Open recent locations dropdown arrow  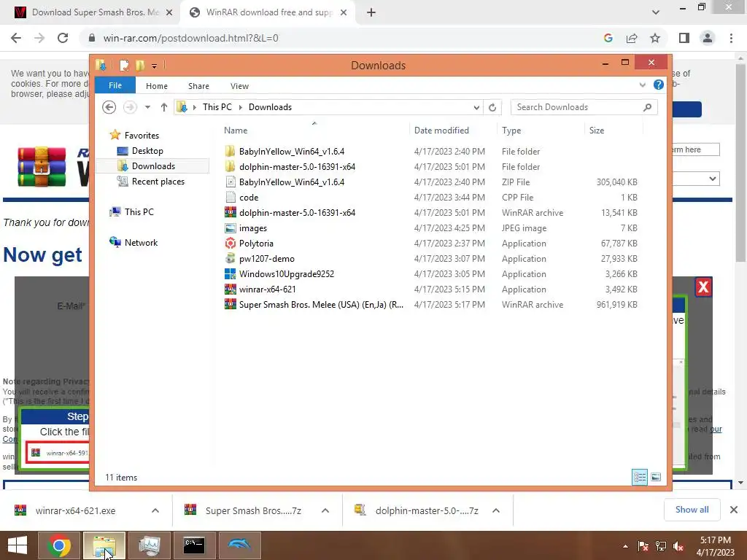[147, 107]
